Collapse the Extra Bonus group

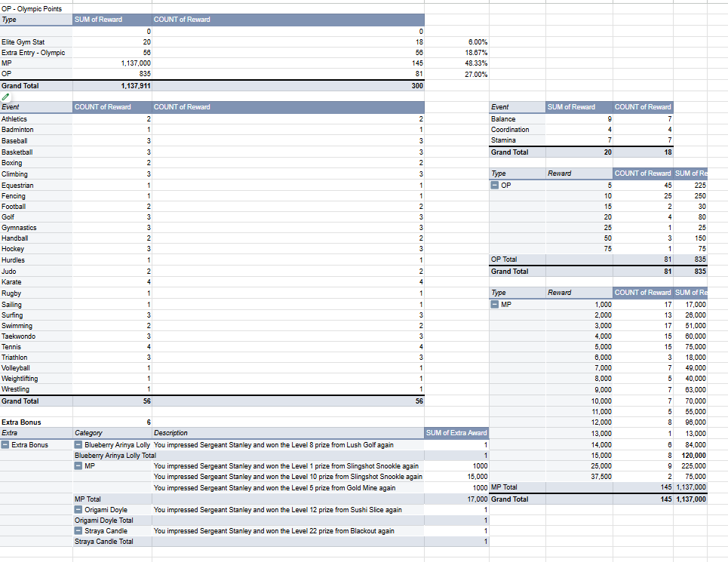click(x=5, y=444)
